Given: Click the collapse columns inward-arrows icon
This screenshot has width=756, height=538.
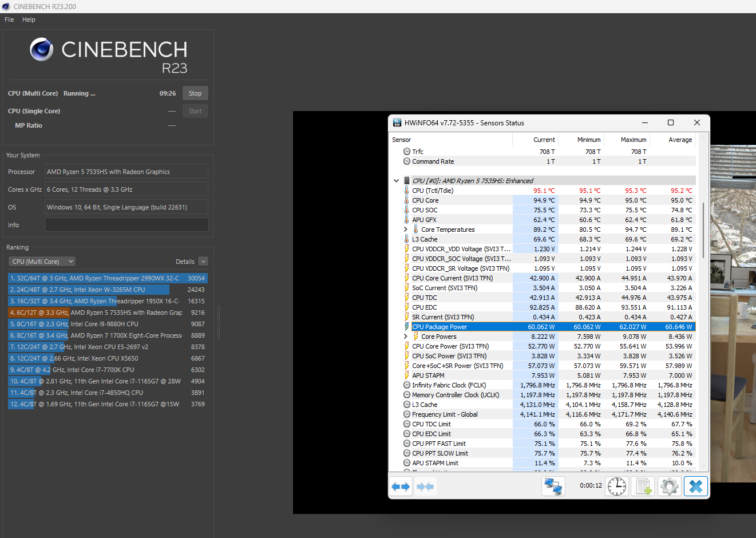Looking at the screenshot, I should (425, 486).
